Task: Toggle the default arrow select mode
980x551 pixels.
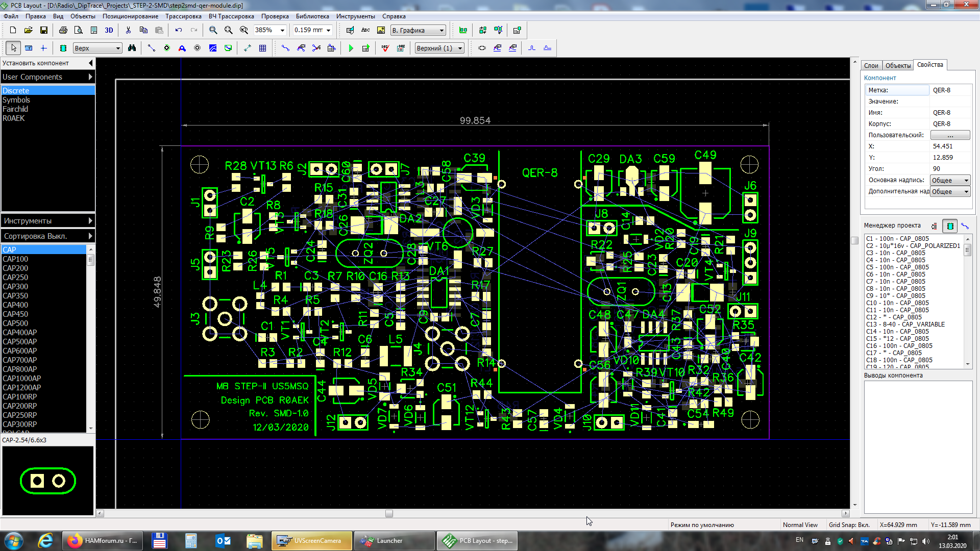Action: tap(14, 48)
